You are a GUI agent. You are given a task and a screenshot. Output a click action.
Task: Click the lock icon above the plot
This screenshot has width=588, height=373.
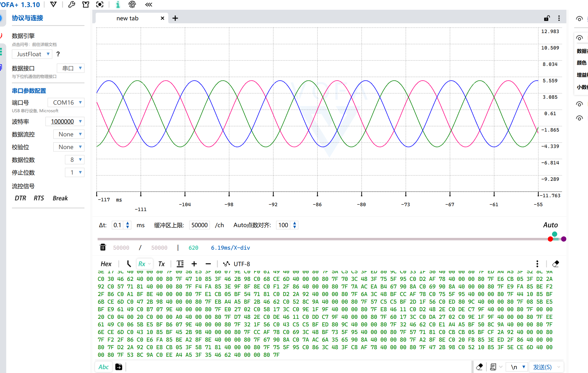pyautogui.click(x=547, y=18)
